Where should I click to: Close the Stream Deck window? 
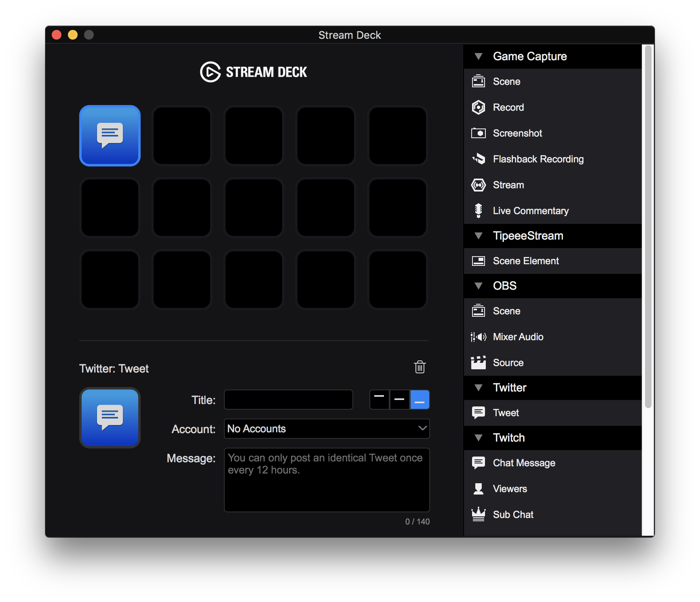pos(57,35)
